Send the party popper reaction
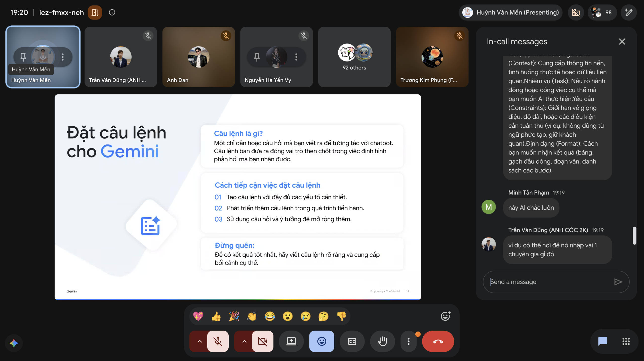Image resolution: width=644 pixels, height=361 pixels. [234, 316]
